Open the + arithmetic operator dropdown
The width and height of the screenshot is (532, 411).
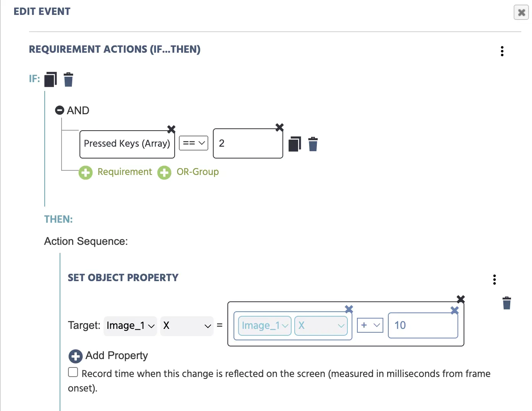(x=370, y=325)
